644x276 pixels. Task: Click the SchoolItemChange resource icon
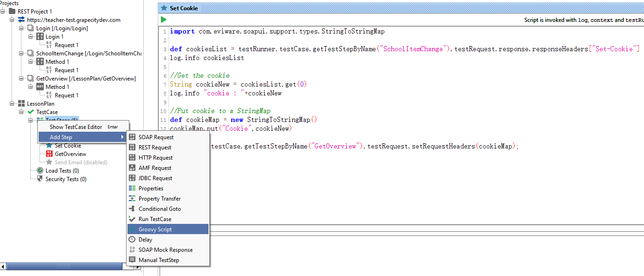(x=31, y=53)
